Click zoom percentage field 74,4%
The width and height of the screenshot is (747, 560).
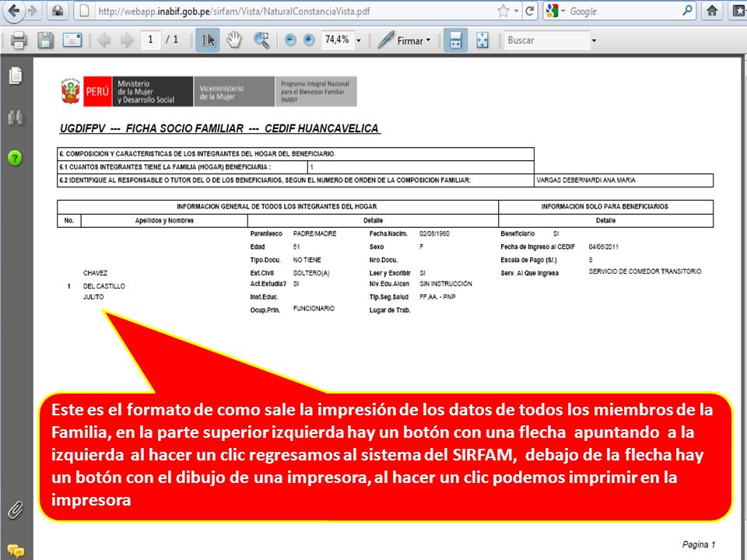tap(337, 40)
